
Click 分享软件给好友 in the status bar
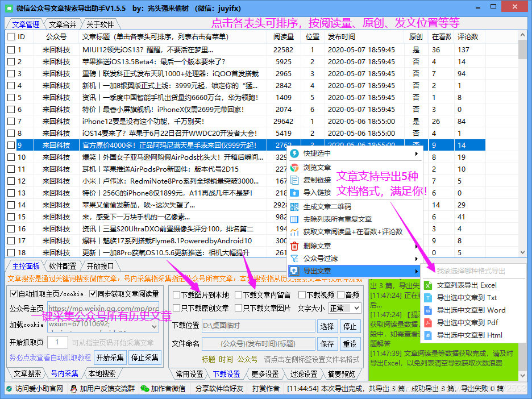pyautogui.click(x=219, y=388)
